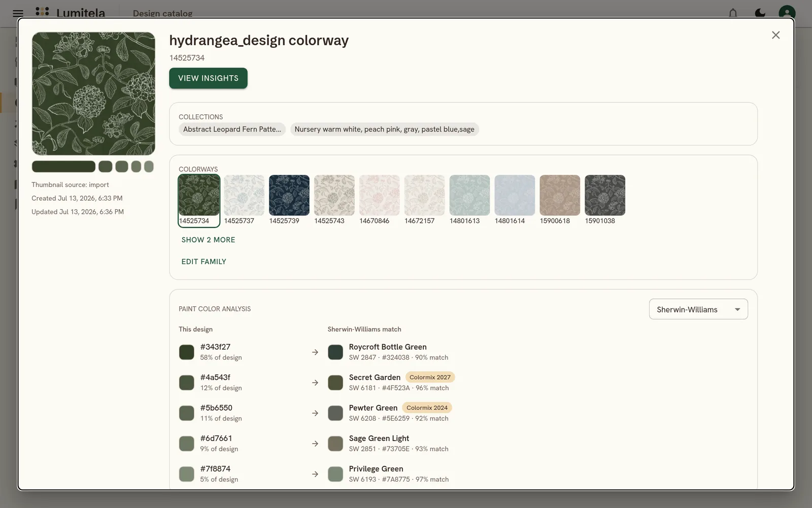812x508 pixels.
Task: Click the #5b6550 design color swatch
Action: coord(187,413)
